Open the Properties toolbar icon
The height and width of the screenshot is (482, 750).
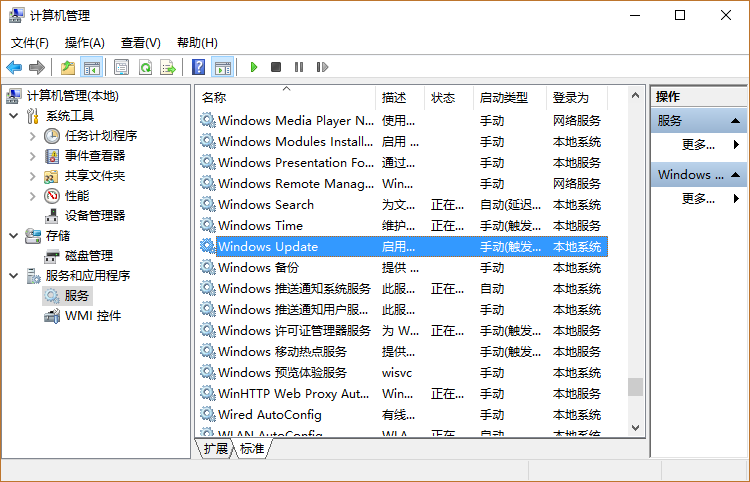[x=121, y=67]
